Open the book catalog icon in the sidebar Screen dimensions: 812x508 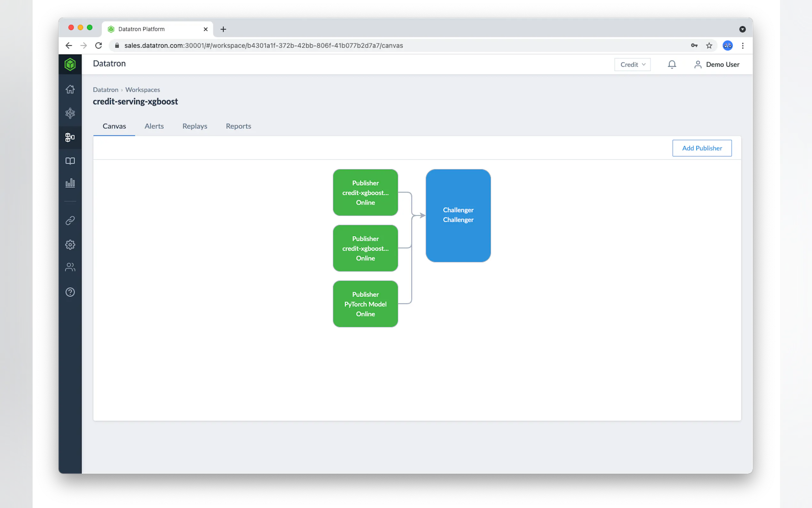pos(70,161)
